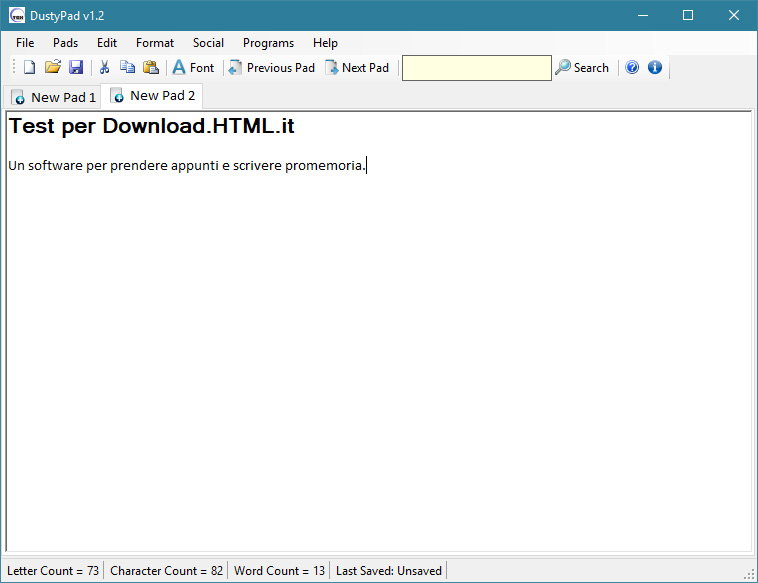This screenshot has width=758, height=583.
Task: Click the blue info icon
Action: coord(655,68)
